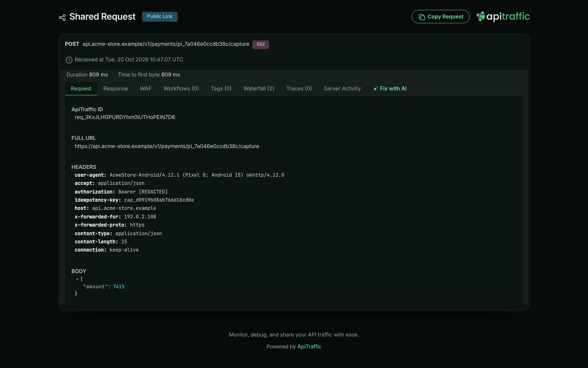Screen dimensions: 588x368
Task: Switch to the Response tab
Action: click(x=115, y=89)
